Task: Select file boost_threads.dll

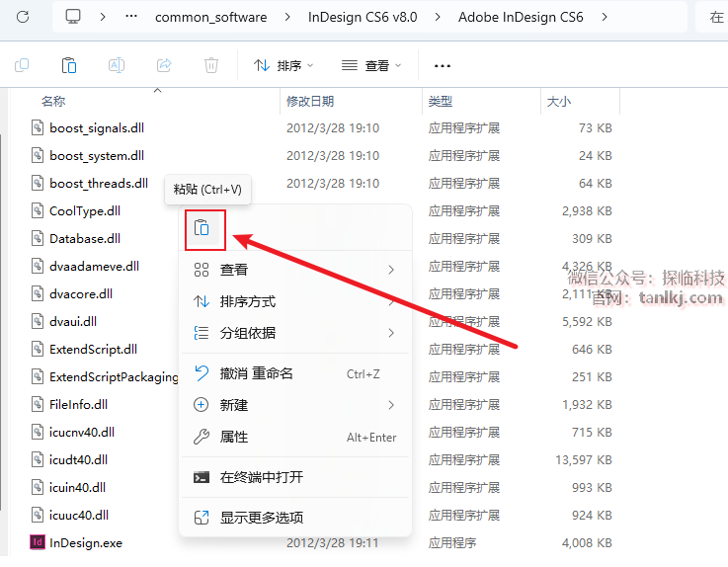Action: (99, 184)
